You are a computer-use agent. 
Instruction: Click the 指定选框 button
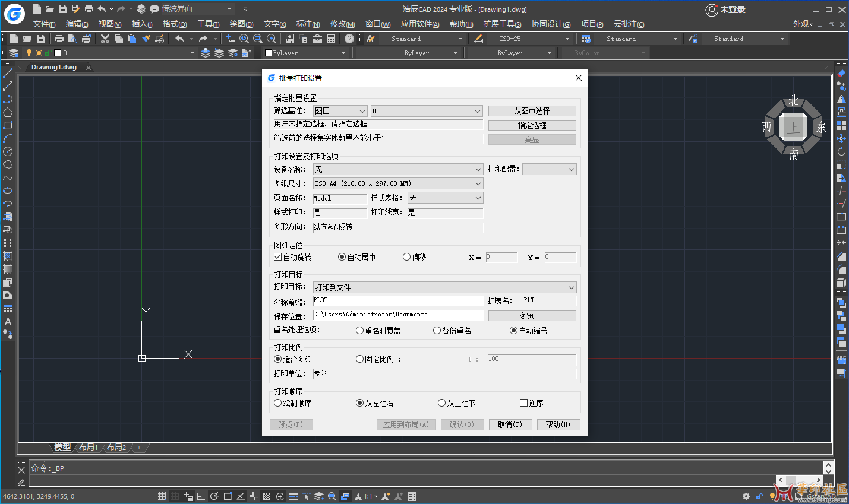click(532, 125)
